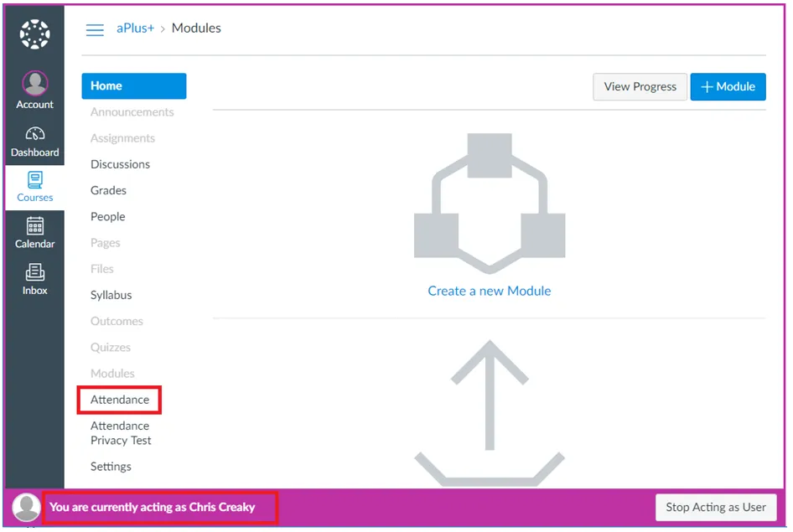
Task: Open the Inbox icon in sidebar
Action: [x=35, y=272]
